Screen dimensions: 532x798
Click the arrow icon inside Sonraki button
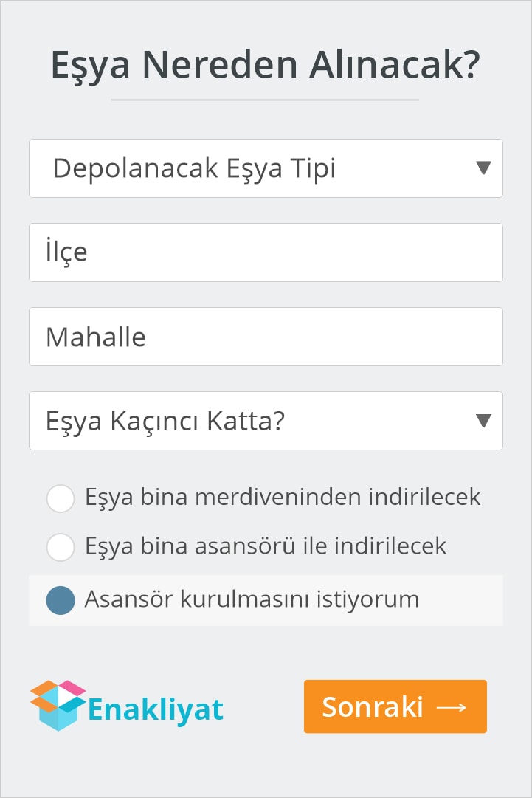(x=452, y=707)
